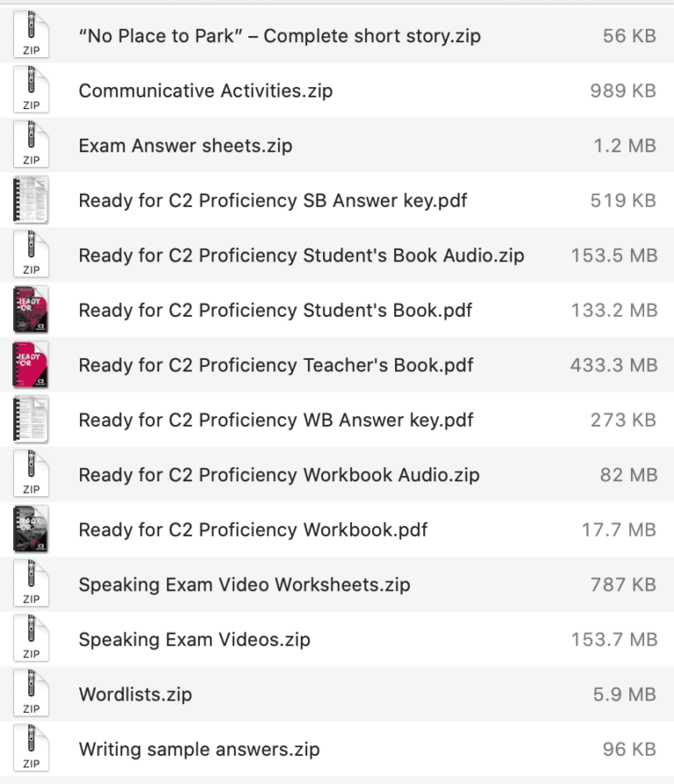Select the Workbook PDF cover thumbnail
The width and height of the screenshot is (674, 784).
coord(31,529)
